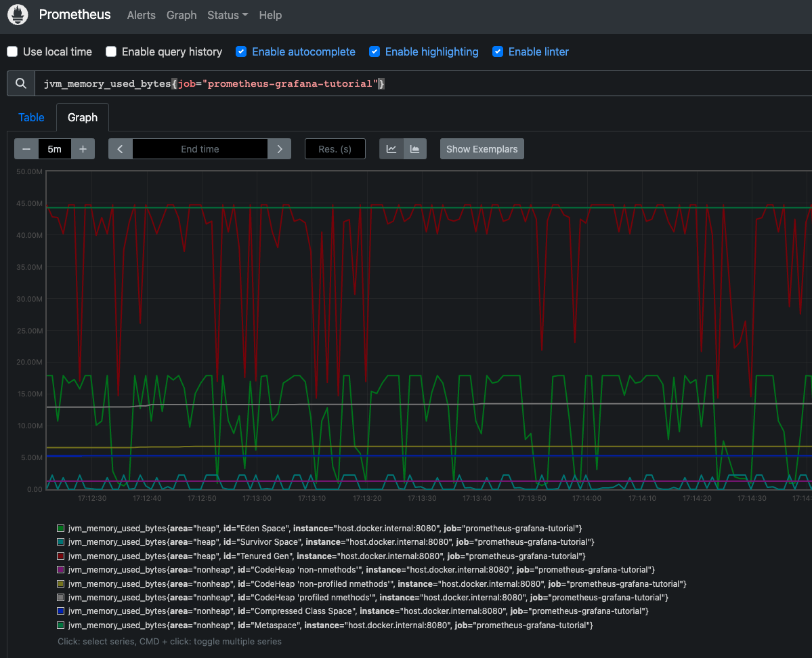This screenshot has width=812, height=658.
Task: Disable the Enable autocomplete checkbox
Action: point(241,52)
